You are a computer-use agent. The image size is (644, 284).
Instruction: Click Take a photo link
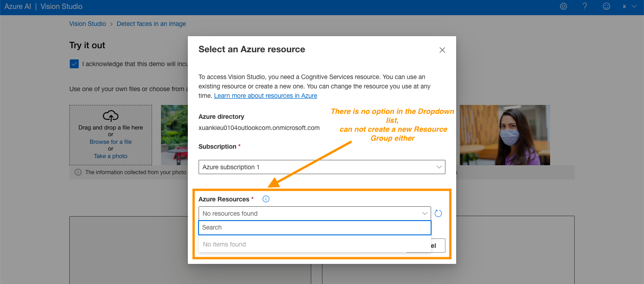[110, 156]
